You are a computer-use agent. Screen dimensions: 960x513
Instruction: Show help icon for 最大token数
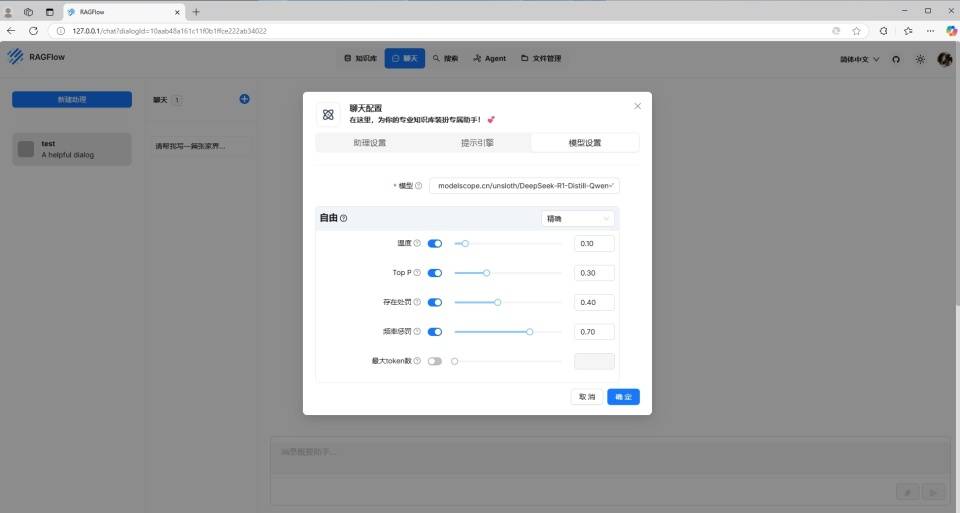coord(417,361)
